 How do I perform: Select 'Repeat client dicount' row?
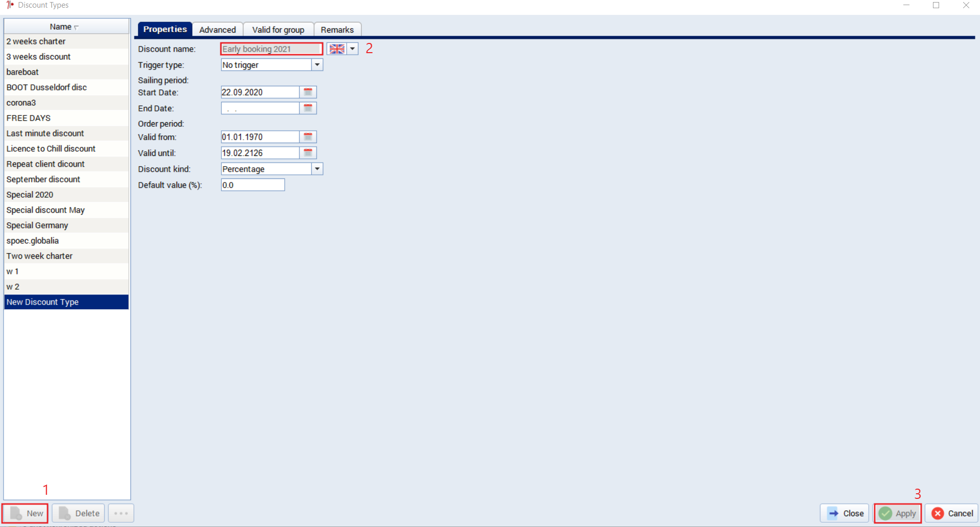click(x=66, y=164)
